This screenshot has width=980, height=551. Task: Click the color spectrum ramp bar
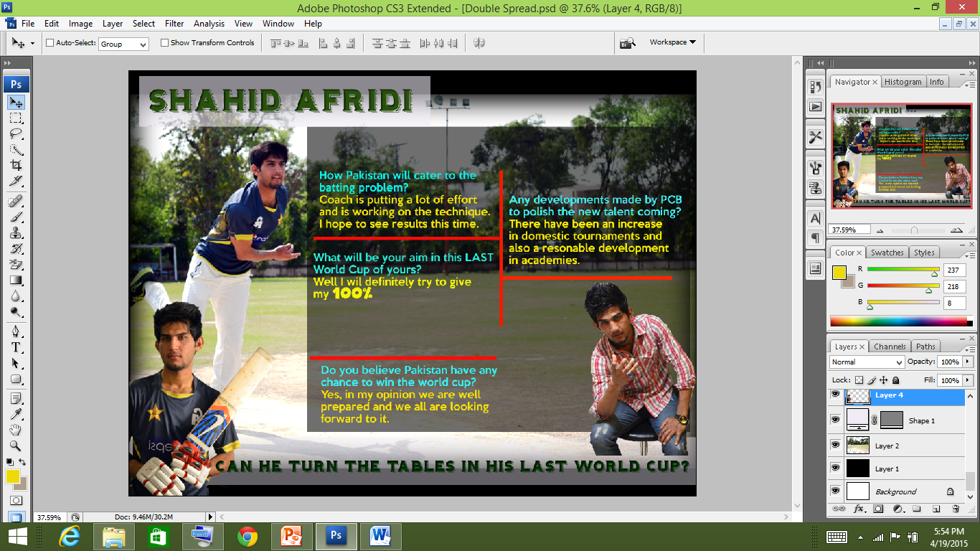tap(901, 321)
